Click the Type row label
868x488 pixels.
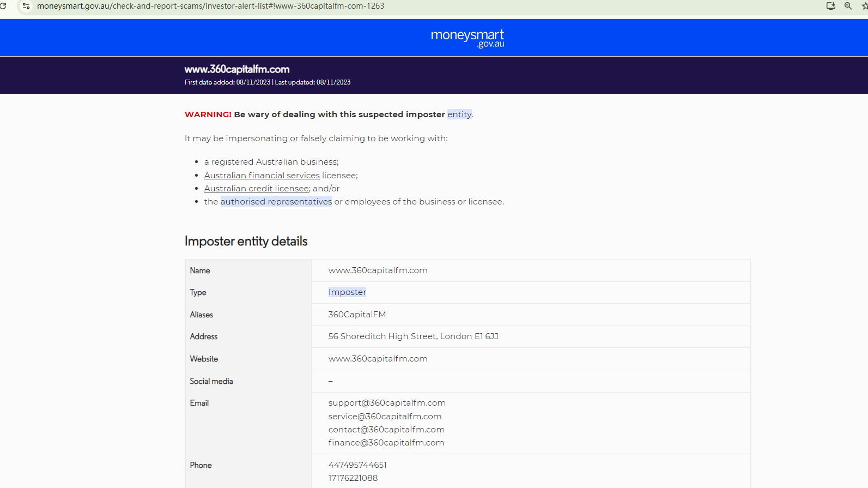(198, 292)
